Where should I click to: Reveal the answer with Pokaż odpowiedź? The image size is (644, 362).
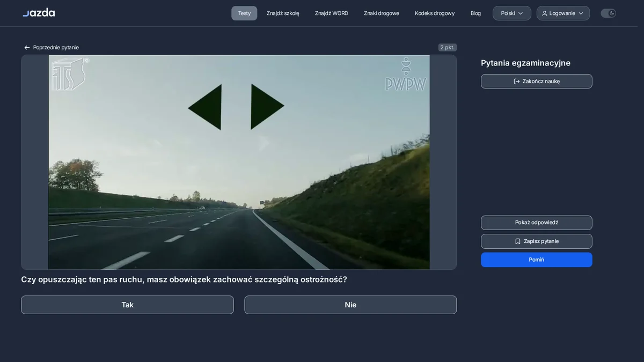tap(537, 223)
